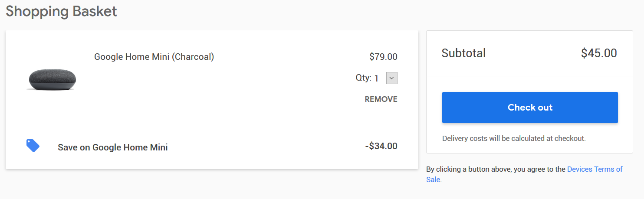Screen dimensions: 644x199
Task: Click the Save on Google Home Mini promotion
Action: pyautogui.click(x=113, y=147)
